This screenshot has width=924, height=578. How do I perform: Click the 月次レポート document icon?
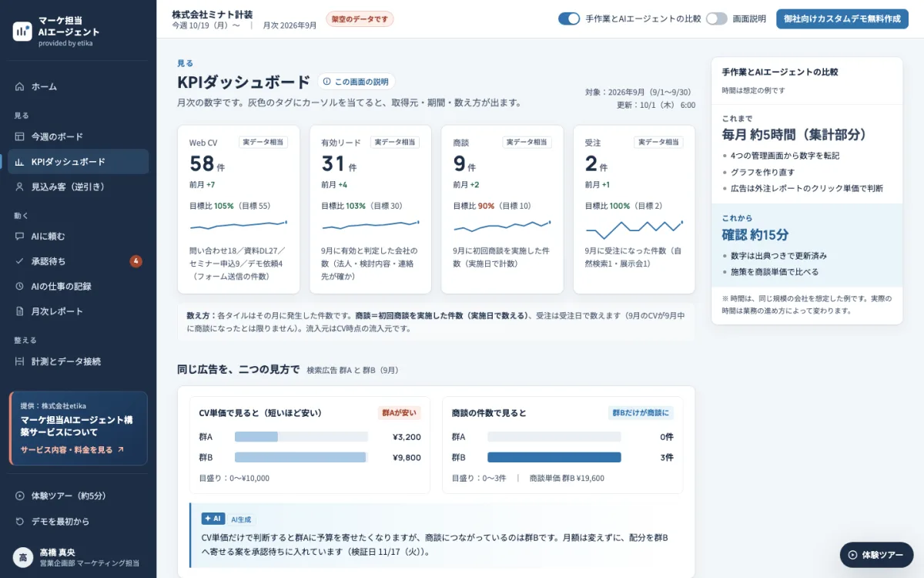pos(20,311)
